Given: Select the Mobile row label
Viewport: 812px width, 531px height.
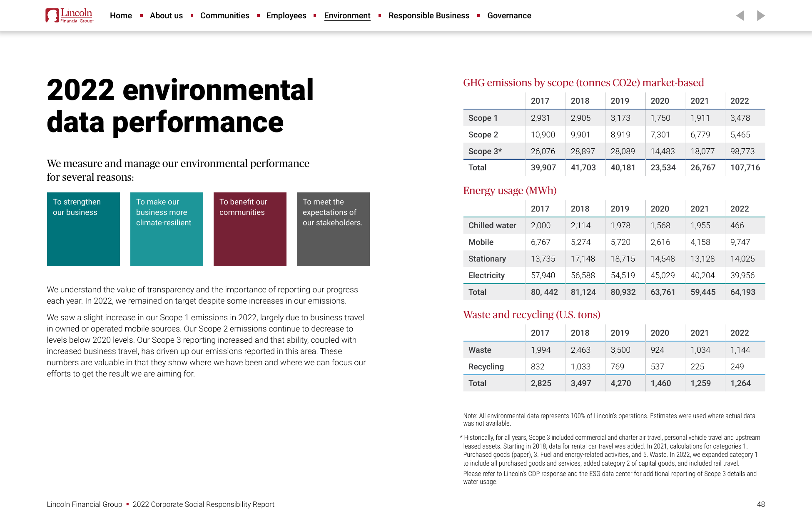Looking at the screenshot, I should pyautogui.click(x=481, y=242).
